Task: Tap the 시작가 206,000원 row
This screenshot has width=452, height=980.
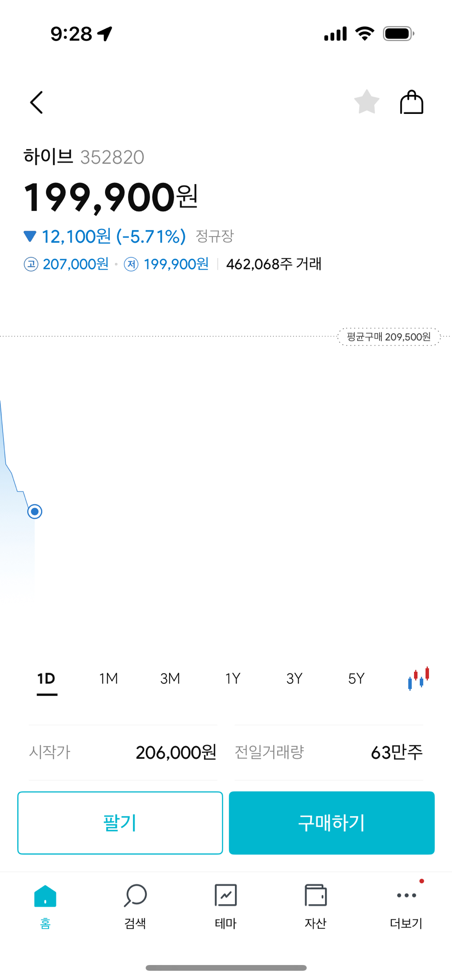Action: click(123, 752)
